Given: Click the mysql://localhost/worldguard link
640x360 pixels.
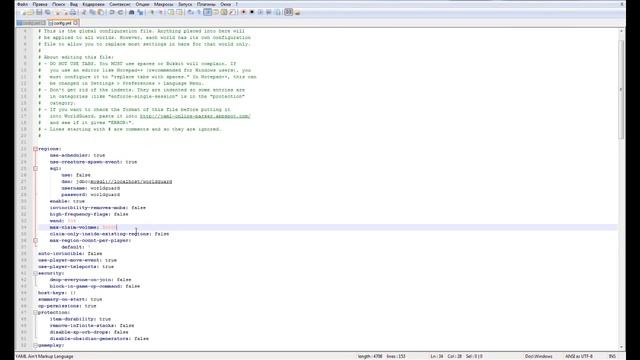Looking at the screenshot, I should click(131, 182).
